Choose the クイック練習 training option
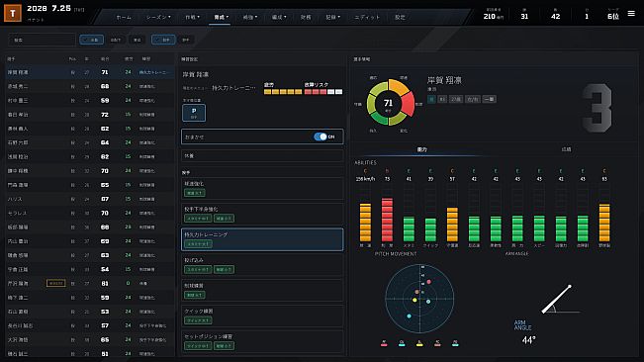The image size is (644, 362). point(262,316)
